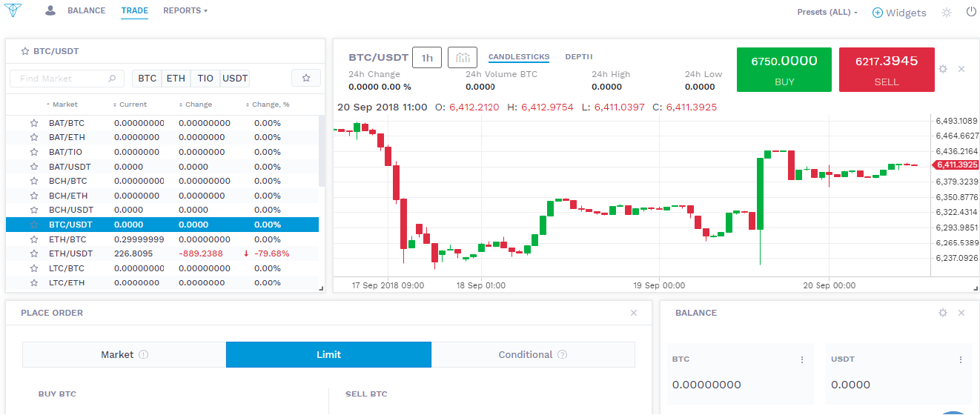Viewport: 980px width, 418px height.
Task: Open the Trade page tab
Action: click(x=135, y=11)
